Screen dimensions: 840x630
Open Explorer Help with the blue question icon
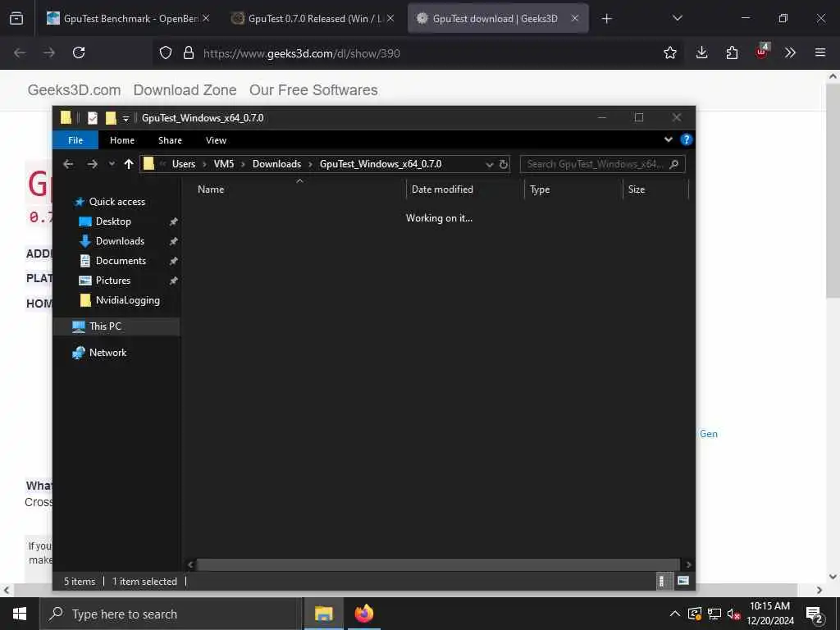click(686, 139)
